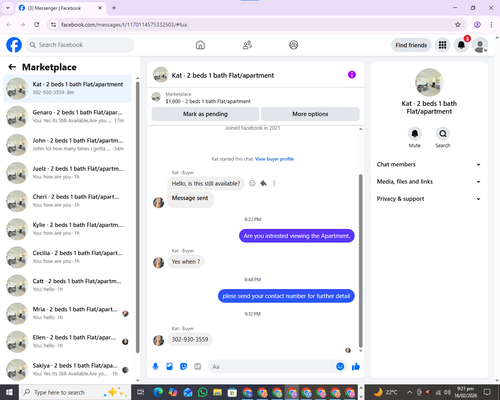This screenshot has width=500, height=400.
Task: Open WhatsApp from the taskbar
Action: (202, 392)
